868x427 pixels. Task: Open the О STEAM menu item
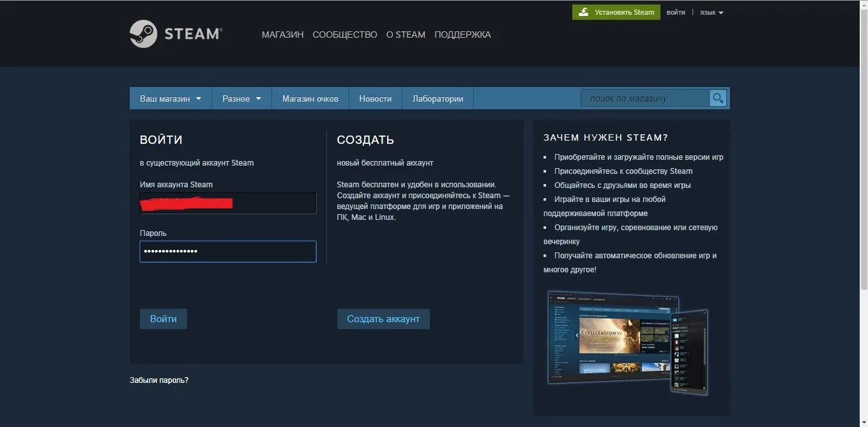point(406,35)
